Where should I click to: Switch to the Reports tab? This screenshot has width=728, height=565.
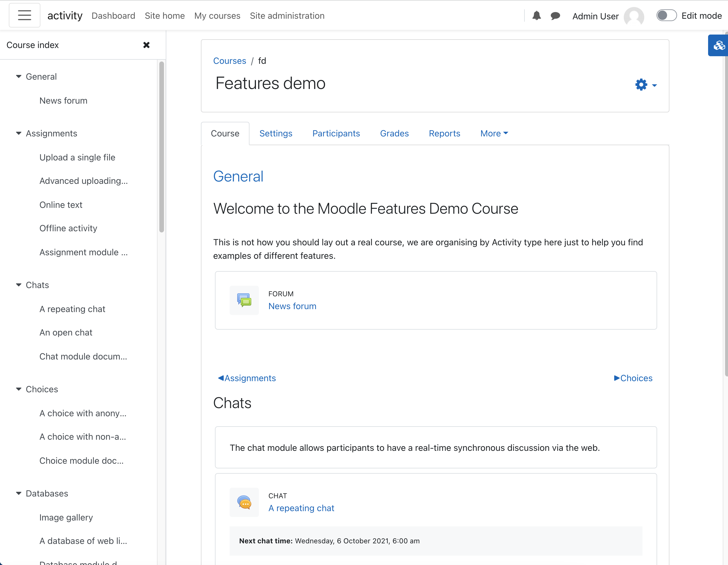tap(444, 133)
